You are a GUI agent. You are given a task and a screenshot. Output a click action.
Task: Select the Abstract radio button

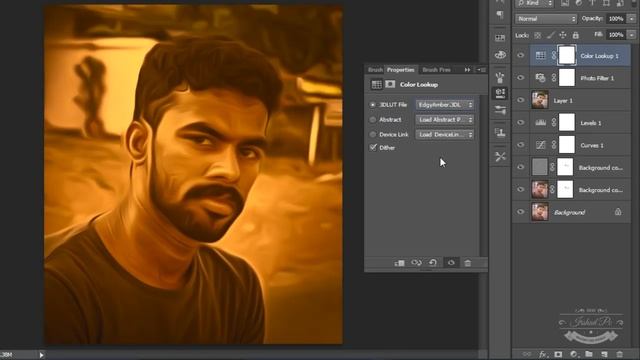pyautogui.click(x=373, y=120)
